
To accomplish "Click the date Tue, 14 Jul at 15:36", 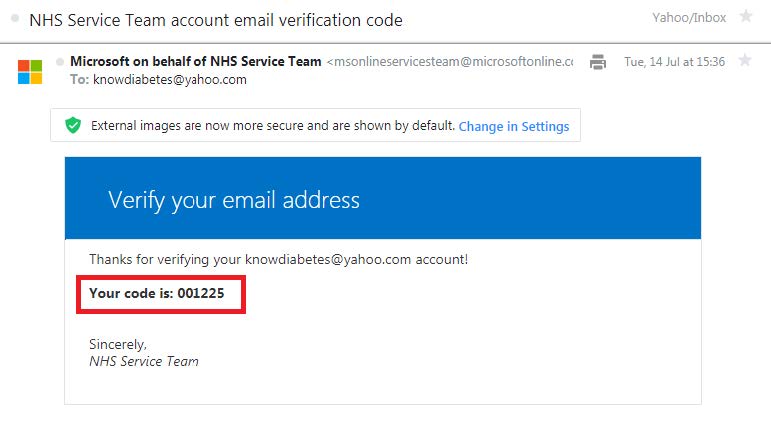I will coord(675,62).
